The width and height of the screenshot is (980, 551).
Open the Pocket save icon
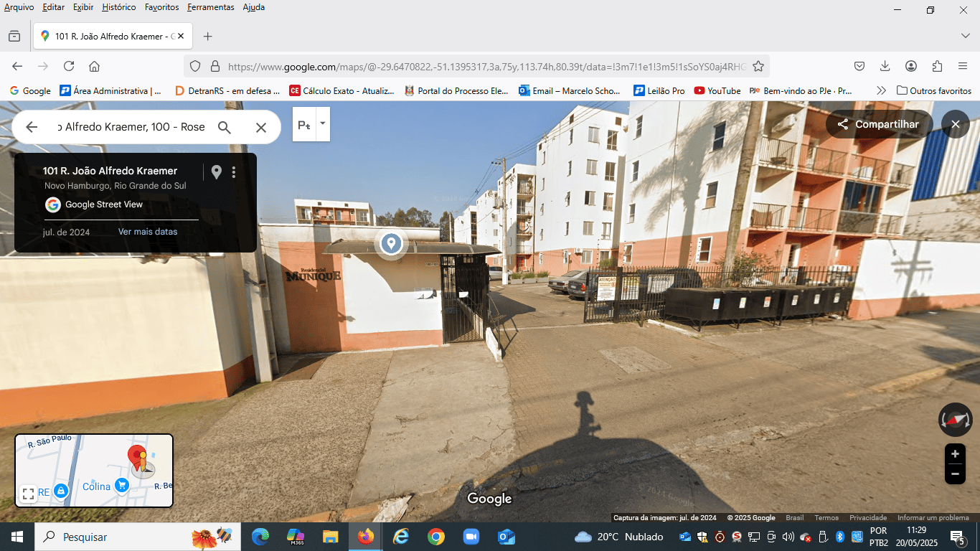click(x=859, y=66)
